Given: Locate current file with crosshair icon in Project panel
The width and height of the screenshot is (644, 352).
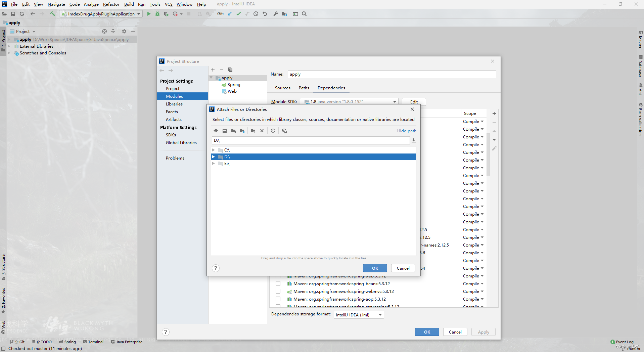Looking at the screenshot, I should tap(104, 31).
